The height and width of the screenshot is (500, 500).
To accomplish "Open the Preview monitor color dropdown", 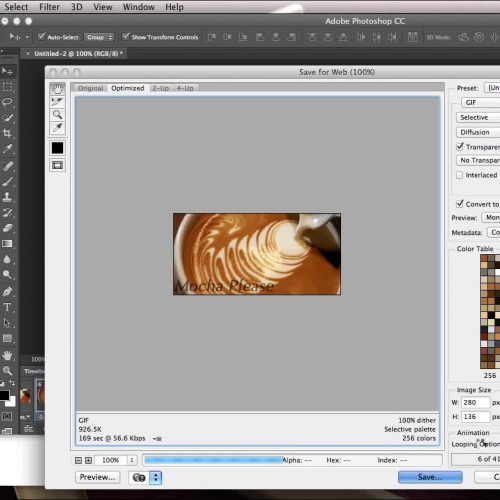I will pyautogui.click(x=491, y=218).
